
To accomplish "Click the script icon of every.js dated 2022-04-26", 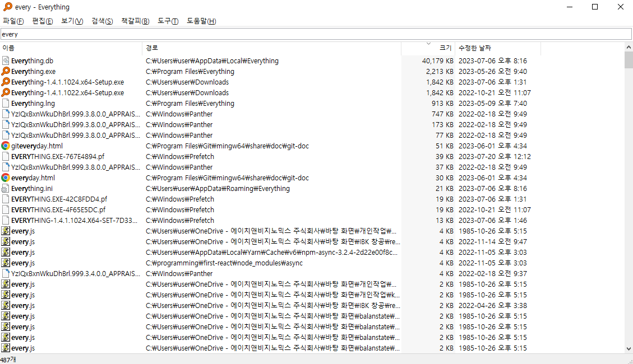I will coord(5,306).
